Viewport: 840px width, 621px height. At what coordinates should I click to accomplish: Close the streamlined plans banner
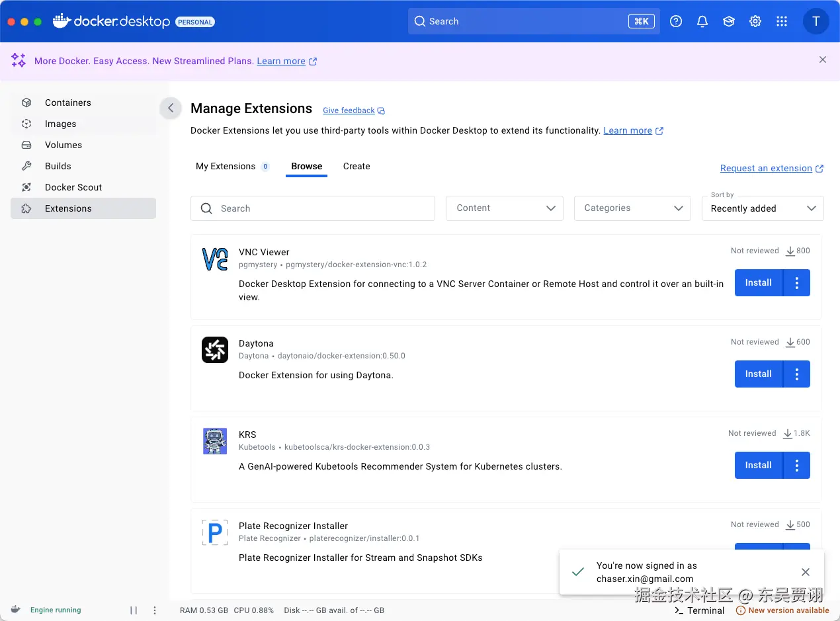pyautogui.click(x=823, y=60)
